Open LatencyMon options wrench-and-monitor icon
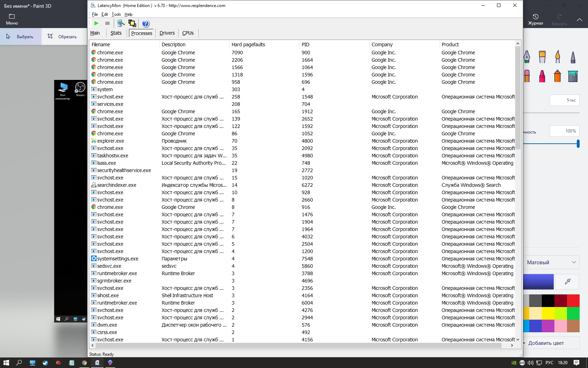The width and height of the screenshot is (588, 368). (121, 23)
